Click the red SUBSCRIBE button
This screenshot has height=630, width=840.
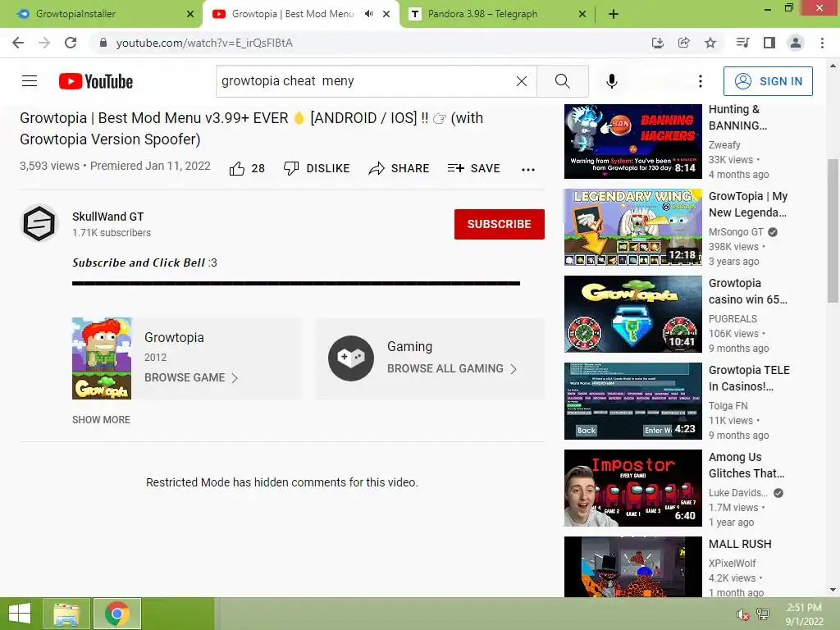pos(500,224)
